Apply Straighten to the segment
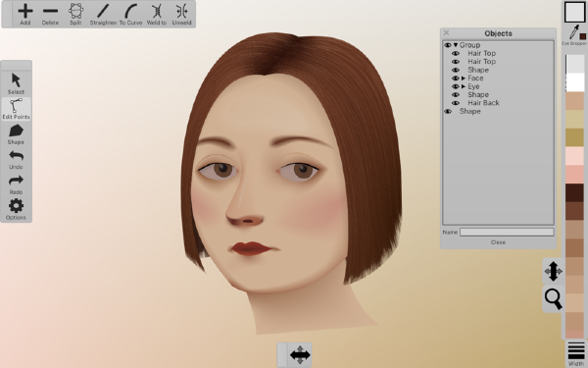This screenshot has height=368, width=588. click(103, 14)
